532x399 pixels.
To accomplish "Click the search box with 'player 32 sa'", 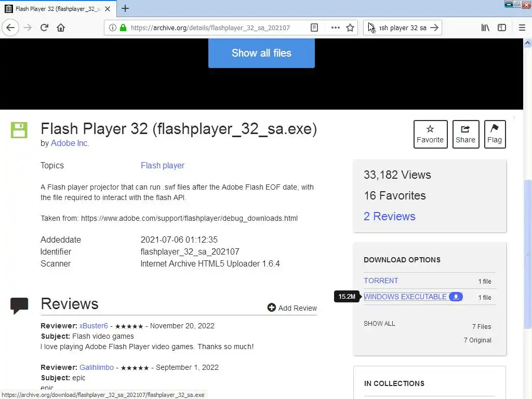I will 403,28.
